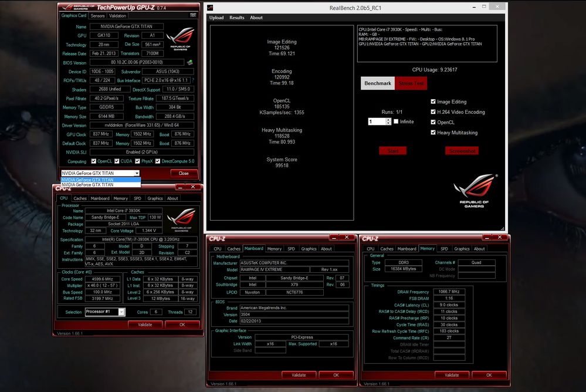Click the BIOS Version value '80.10.2C.00.06'
586x392 pixels.
(x=137, y=62)
